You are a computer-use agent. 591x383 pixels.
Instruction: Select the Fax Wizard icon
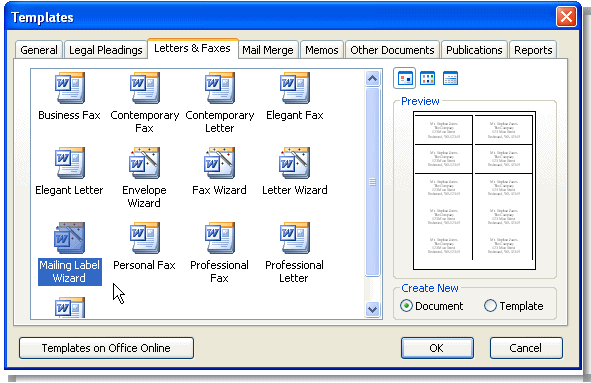tap(219, 162)
